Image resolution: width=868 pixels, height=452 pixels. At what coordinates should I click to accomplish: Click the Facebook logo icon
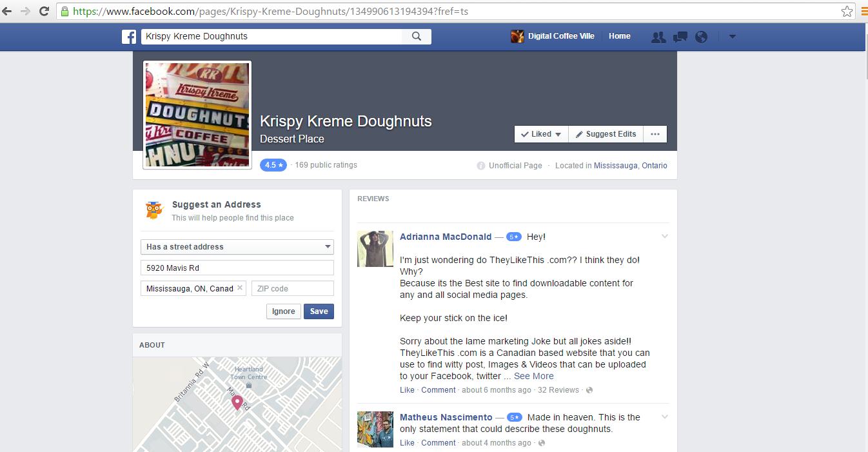(129, 37)
